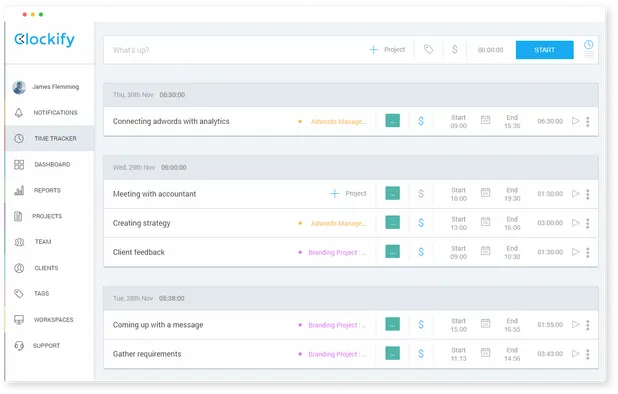Resume timer for Connecting adwords entry
Screen dimensions: 618x394
575,121
